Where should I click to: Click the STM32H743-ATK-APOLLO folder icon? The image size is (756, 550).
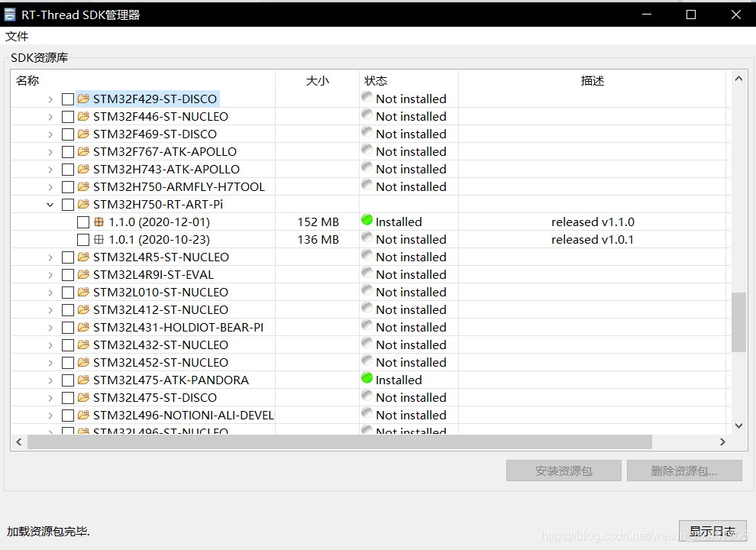pos(83,170)
